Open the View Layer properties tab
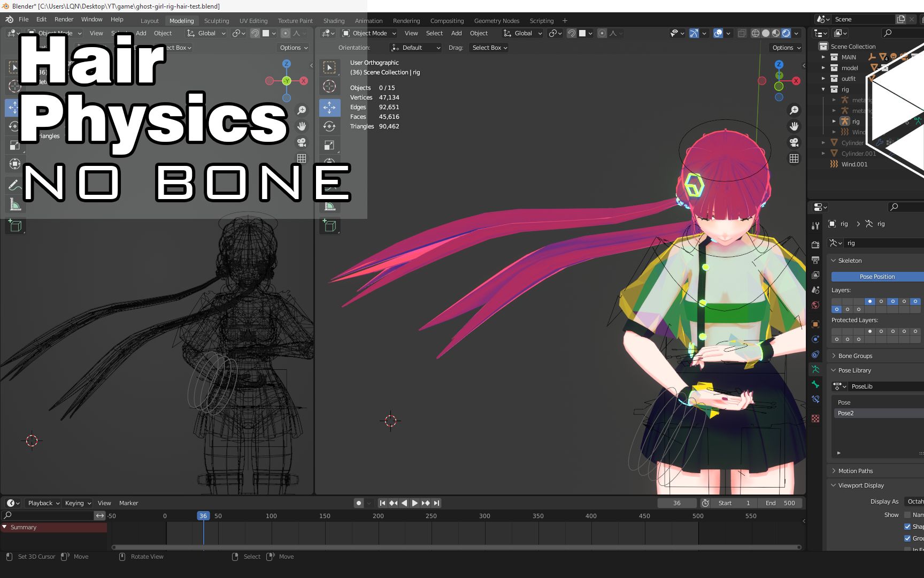The width and height of the screenshot is (924, 578). [815, 275]
